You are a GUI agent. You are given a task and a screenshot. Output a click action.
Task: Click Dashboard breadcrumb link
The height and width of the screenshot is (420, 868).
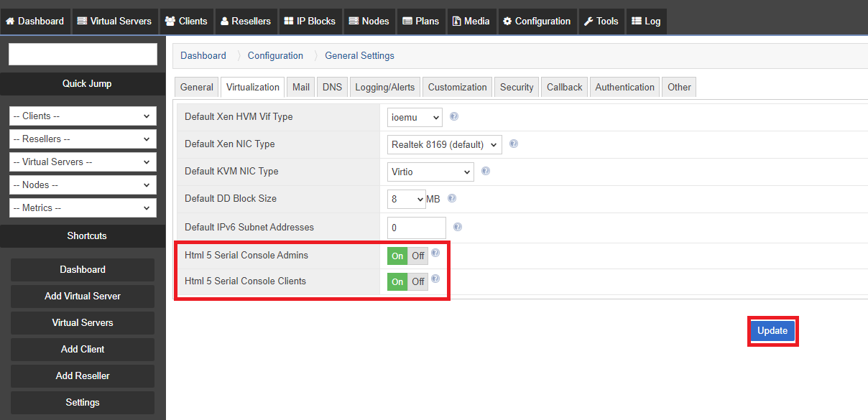coord(203,55)
